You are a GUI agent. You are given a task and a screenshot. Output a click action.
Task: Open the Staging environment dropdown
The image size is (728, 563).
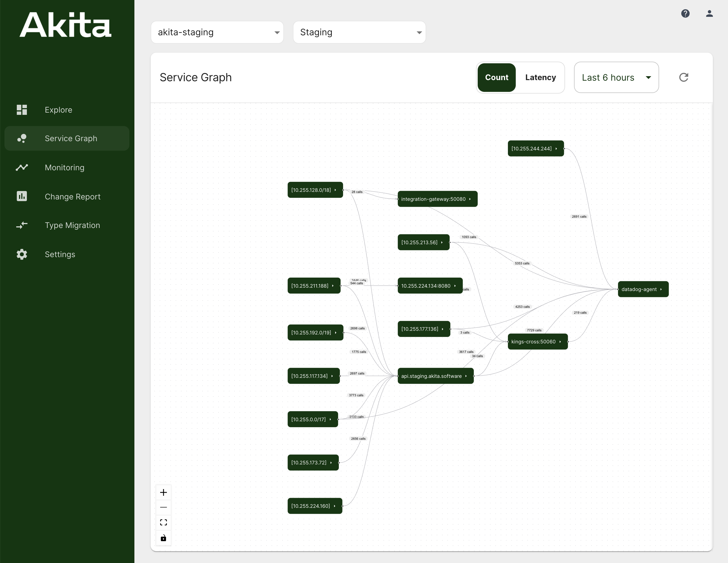[359, 32]
